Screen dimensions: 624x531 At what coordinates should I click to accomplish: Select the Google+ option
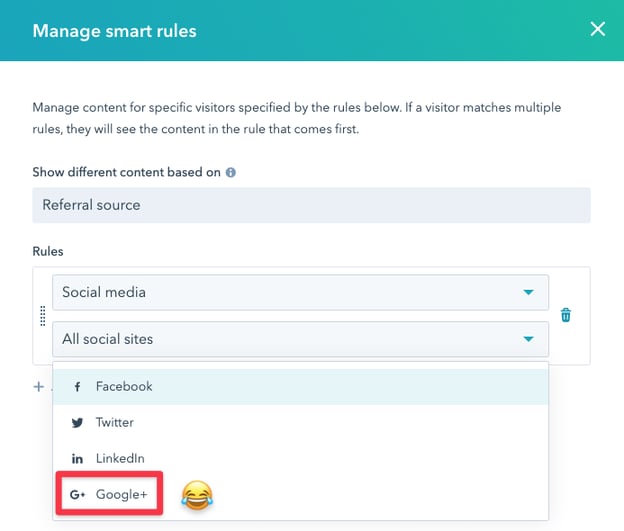pyautogui.click(x=121, y=495)
